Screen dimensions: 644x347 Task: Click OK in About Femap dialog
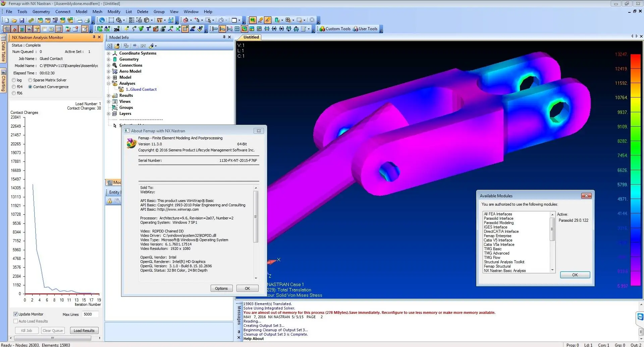tap(247, 288)
